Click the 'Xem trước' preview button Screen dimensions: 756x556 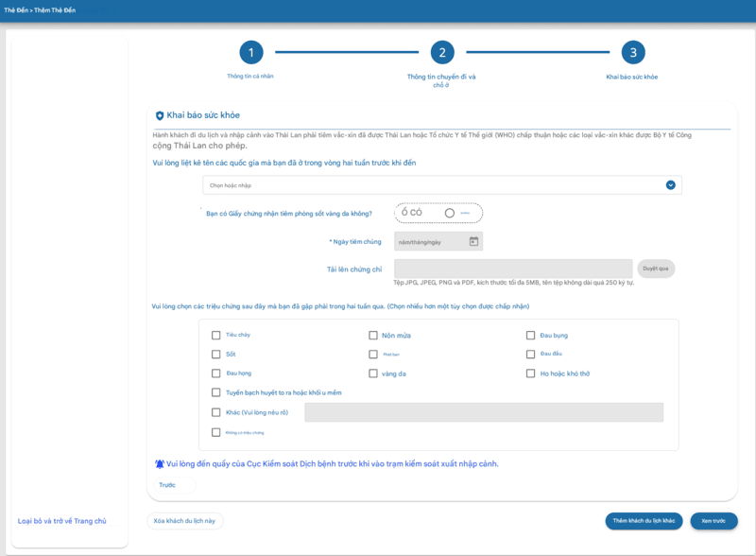coord(713,521)
